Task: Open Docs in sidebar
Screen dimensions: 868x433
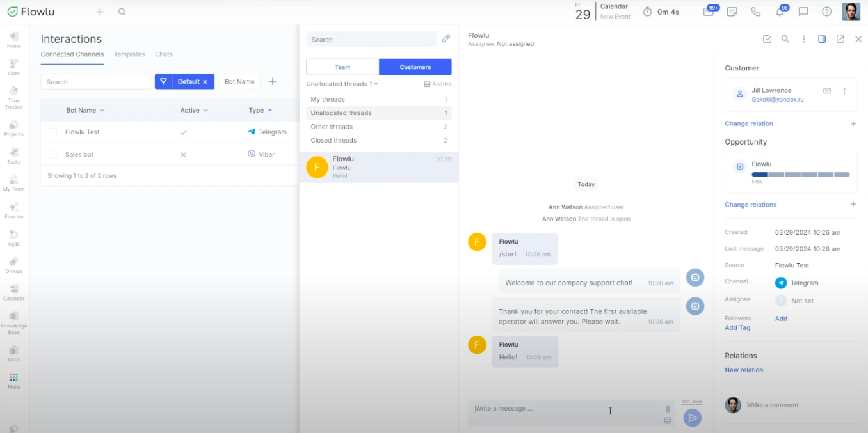Action: (x=14, y=354)
